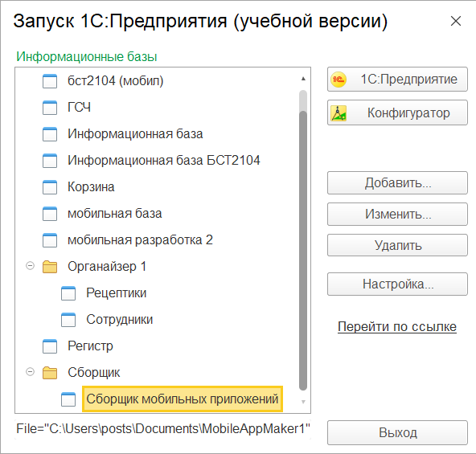Click the list scroll up arrow

(303, 79)
